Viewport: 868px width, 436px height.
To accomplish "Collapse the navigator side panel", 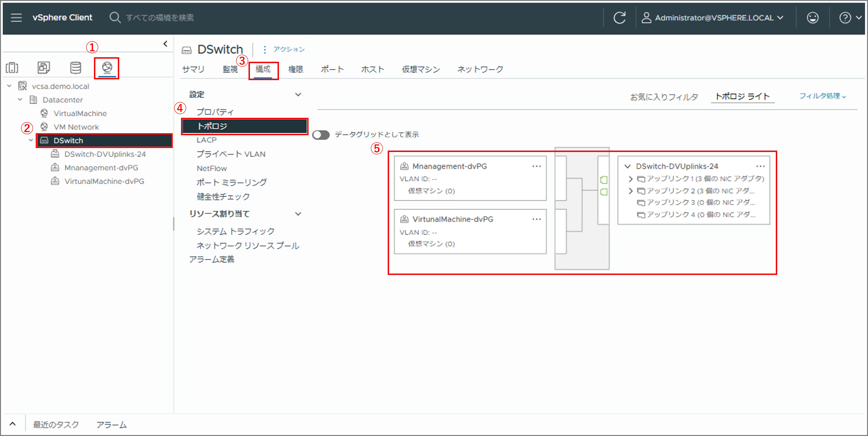I will click(165, 44).
